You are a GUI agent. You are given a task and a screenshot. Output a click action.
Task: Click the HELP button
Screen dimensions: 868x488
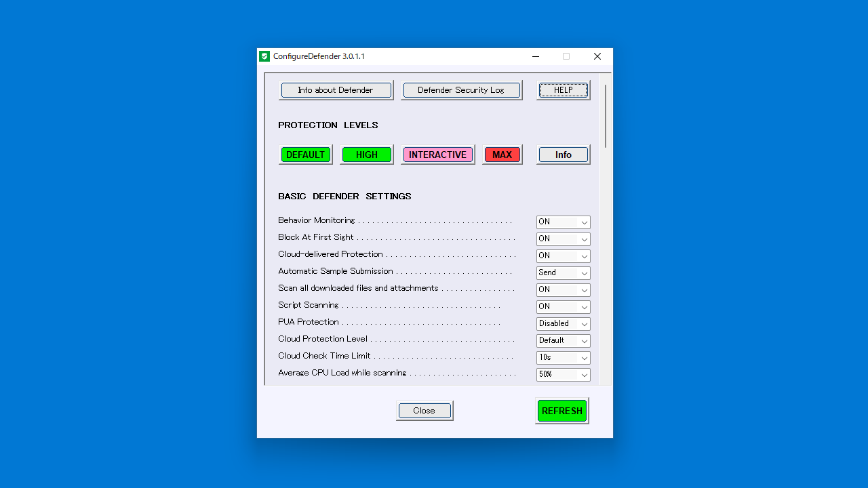[563, 90]
